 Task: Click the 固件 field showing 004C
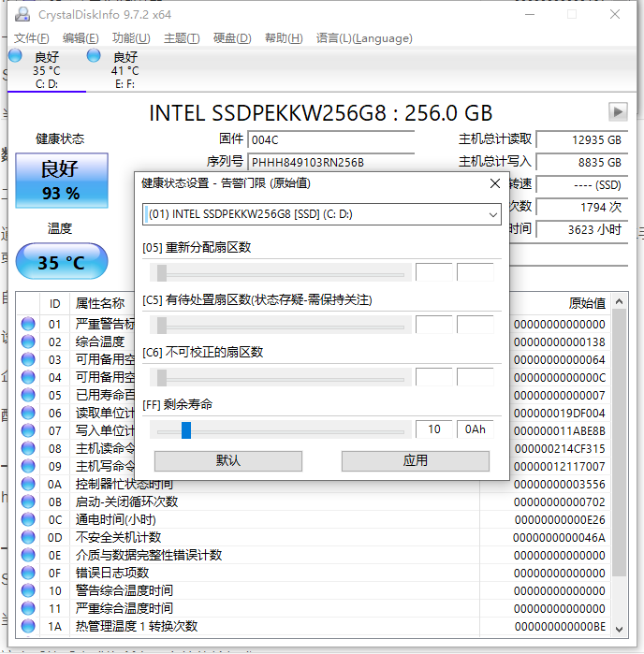(331, 139)
